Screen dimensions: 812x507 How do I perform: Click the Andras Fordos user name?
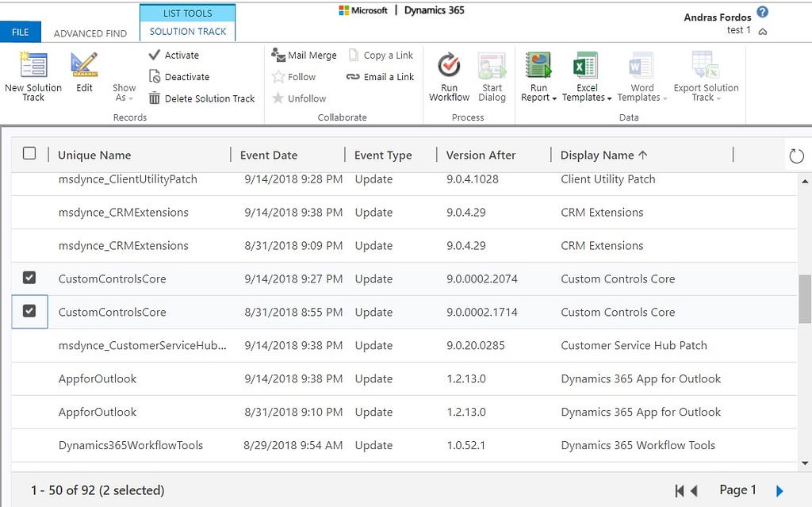(717, 17)
